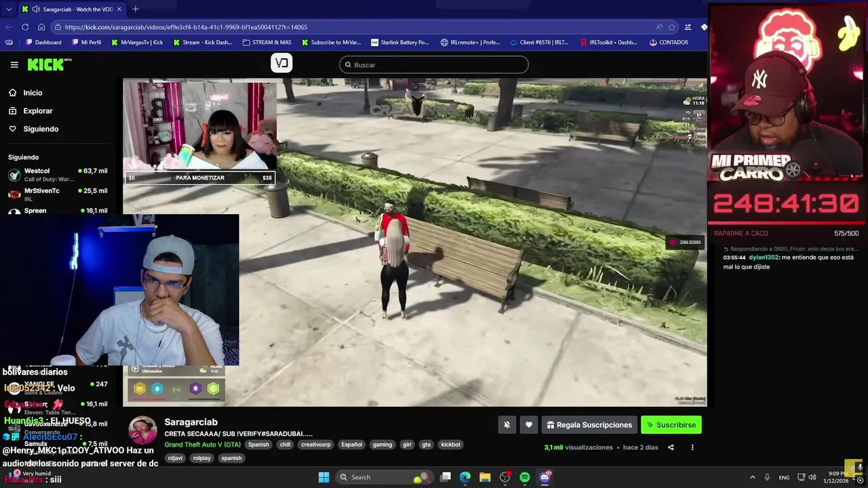Select the chill tag

pos(285,445)
